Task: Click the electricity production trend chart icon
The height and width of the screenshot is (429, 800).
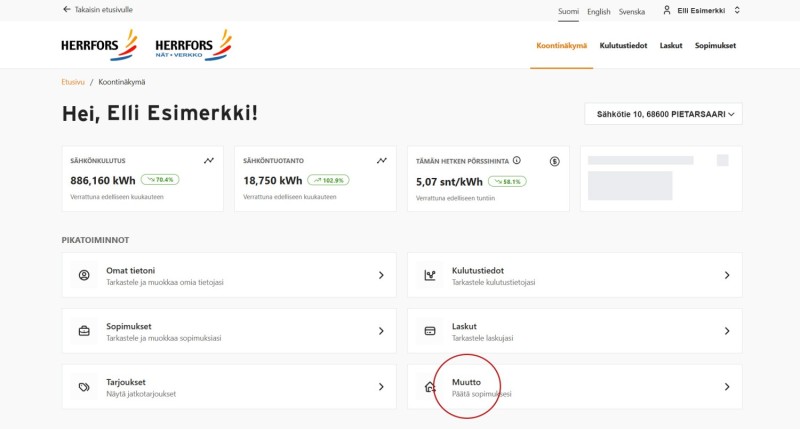Action: pos(382,161)
